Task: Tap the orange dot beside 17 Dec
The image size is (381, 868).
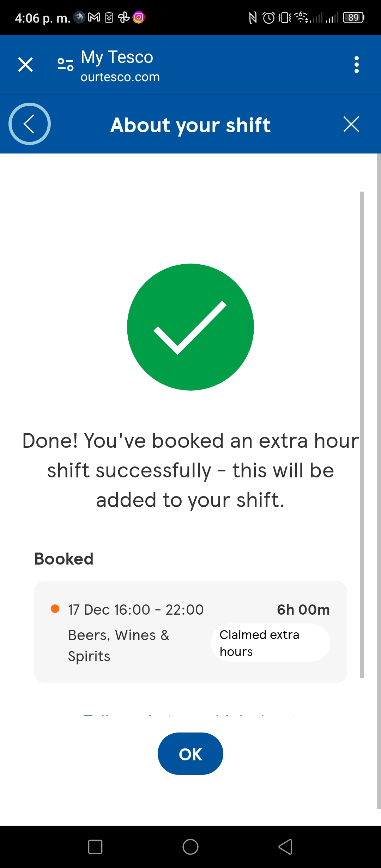Action: pyautogui.click(x=55, y=609)
